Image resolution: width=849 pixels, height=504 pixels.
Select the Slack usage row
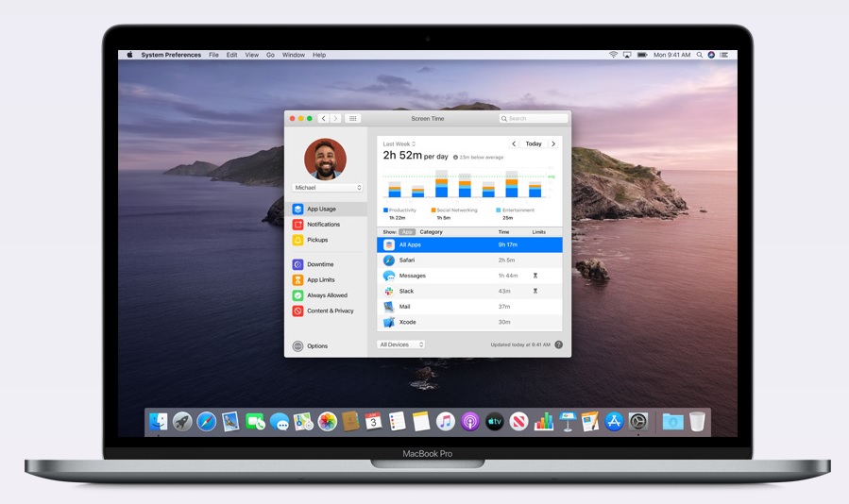469,292
